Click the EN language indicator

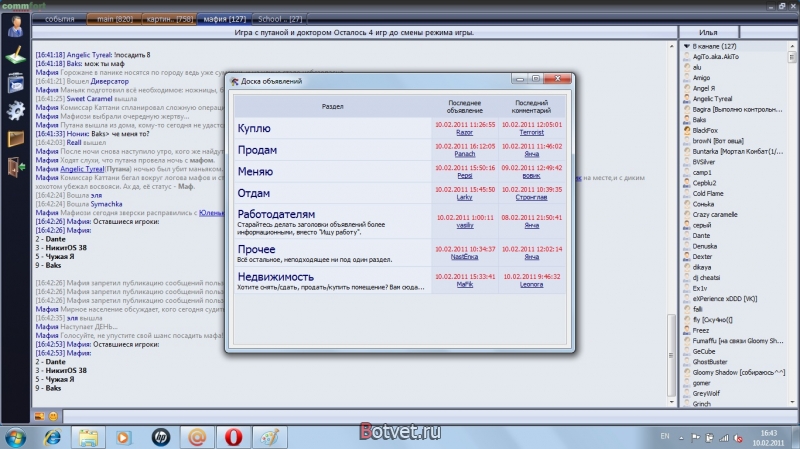pos(665,436)
